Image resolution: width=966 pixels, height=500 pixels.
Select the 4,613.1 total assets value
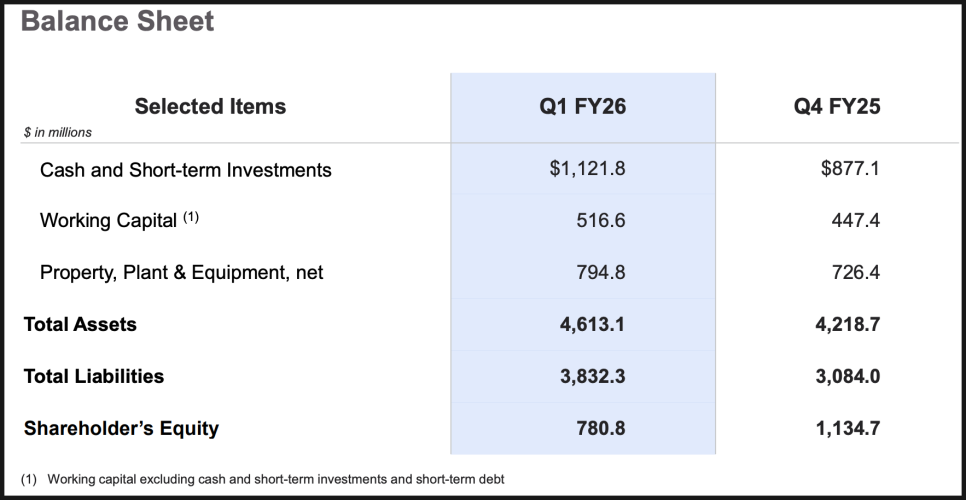coord(593,324)
